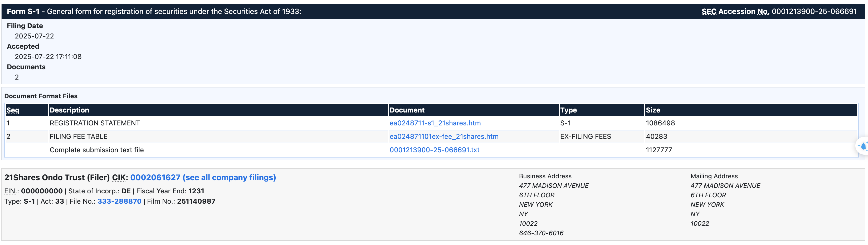Open File No. 333-288870 link
This screenshot has height=245, width=868.
coord(119,201)
